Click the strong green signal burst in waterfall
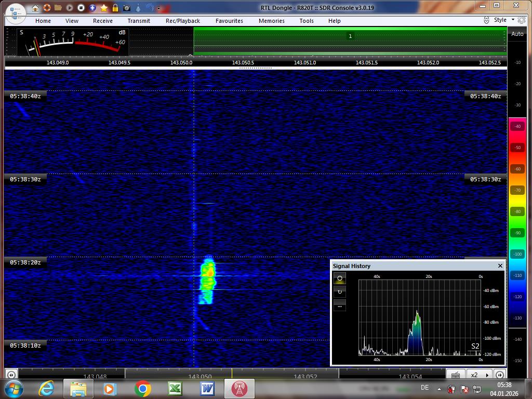Image resolution: width=532 pixels, height=399 pixels. tap(207, 280)
